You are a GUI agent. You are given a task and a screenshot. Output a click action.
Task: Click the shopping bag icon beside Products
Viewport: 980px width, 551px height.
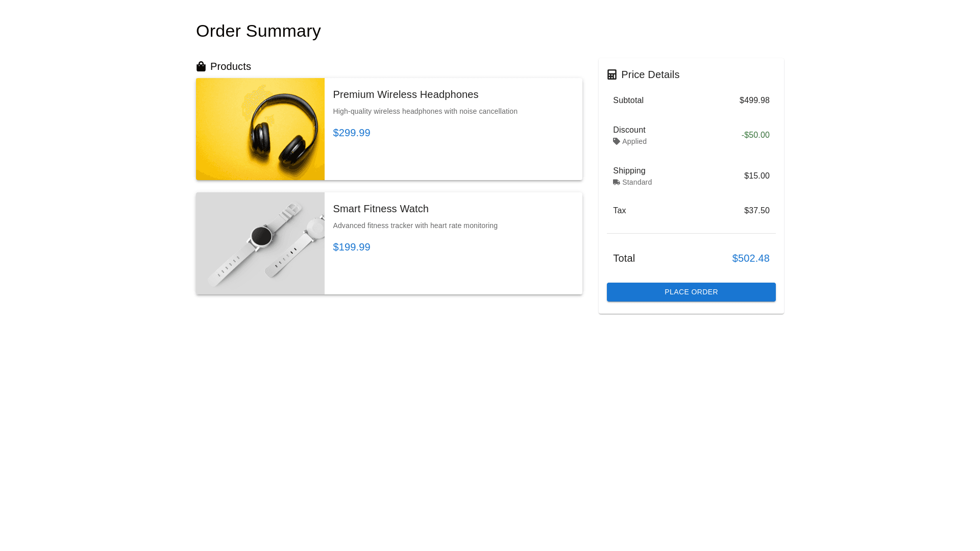[201, 67]
